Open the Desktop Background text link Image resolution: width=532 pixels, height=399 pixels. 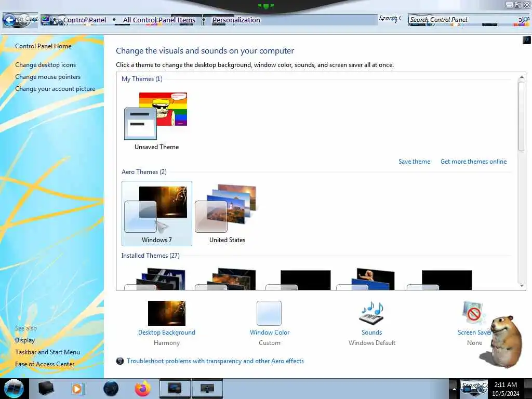(167, 332)
